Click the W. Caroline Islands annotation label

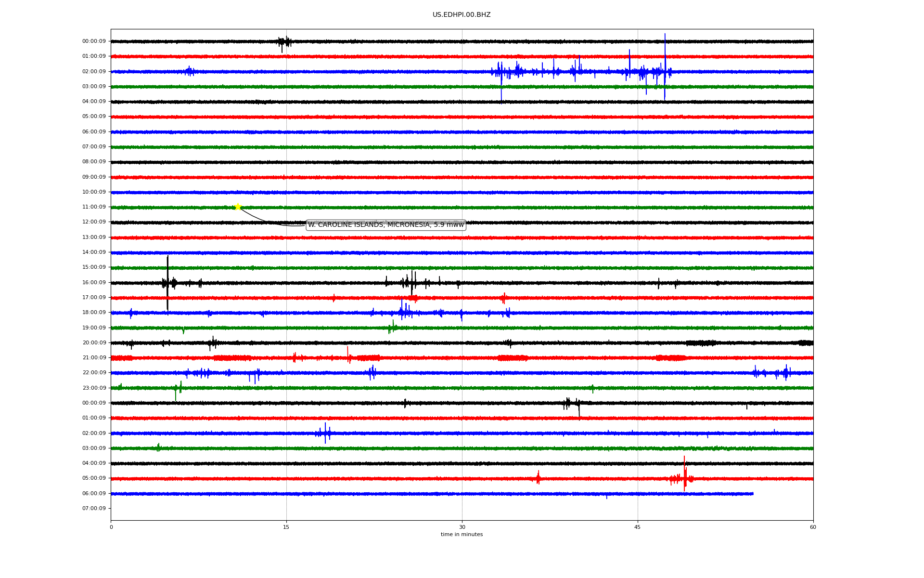pos(385,225)
